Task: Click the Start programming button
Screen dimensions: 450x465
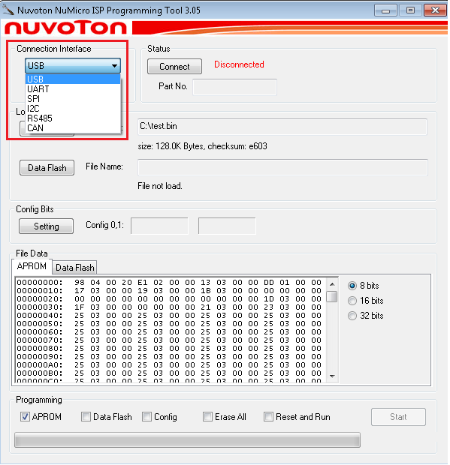Action: pos(398,417)
